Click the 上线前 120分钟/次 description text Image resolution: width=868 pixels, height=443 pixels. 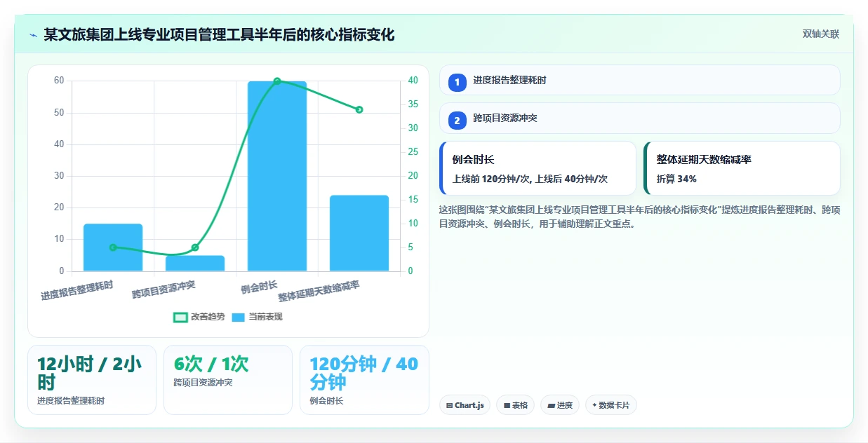(x=530, y=179)
